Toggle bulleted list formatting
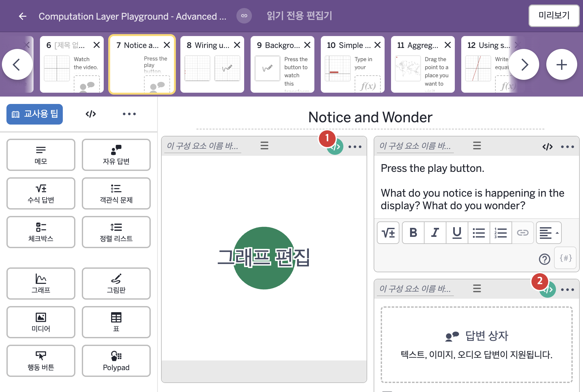 (x=479, y=233)
